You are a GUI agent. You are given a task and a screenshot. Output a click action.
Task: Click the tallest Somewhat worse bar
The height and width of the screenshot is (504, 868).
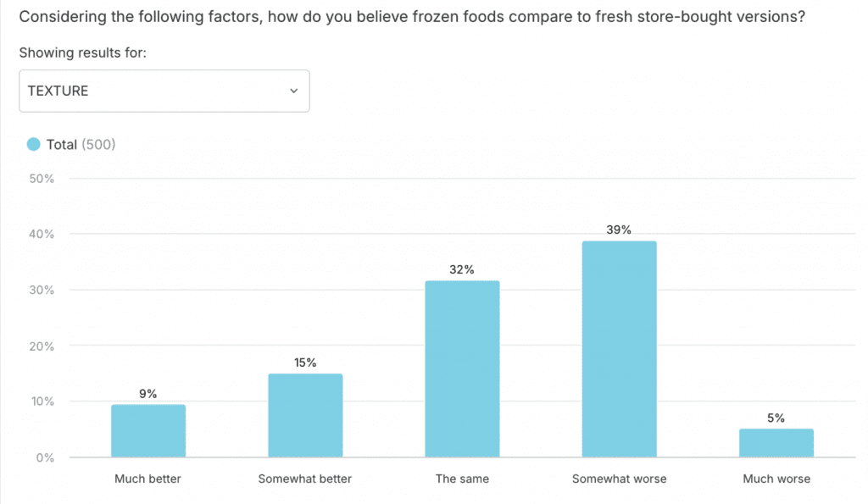click(619, 349)
